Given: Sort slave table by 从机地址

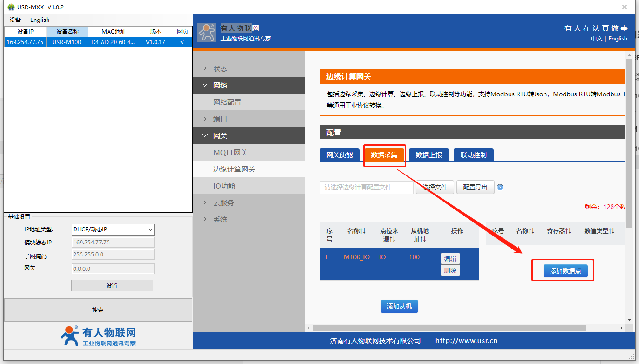Looking at the screenshot, I should (420, 235).
